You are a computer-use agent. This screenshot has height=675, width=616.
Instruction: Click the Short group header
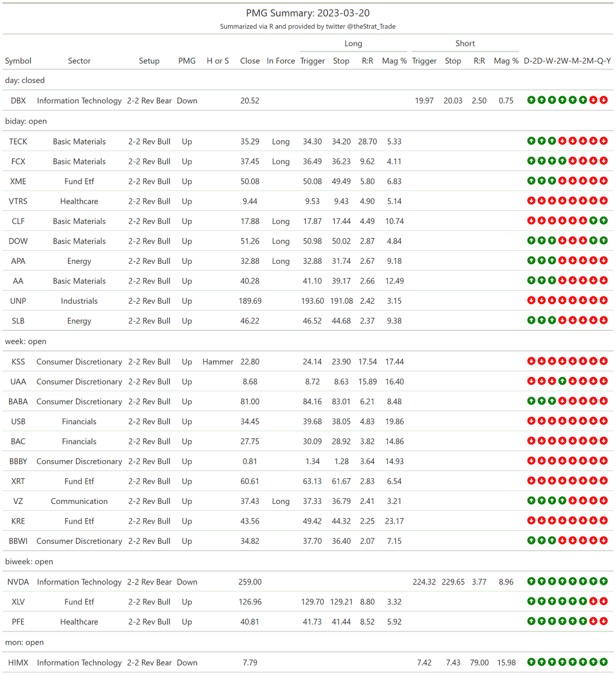465,43
